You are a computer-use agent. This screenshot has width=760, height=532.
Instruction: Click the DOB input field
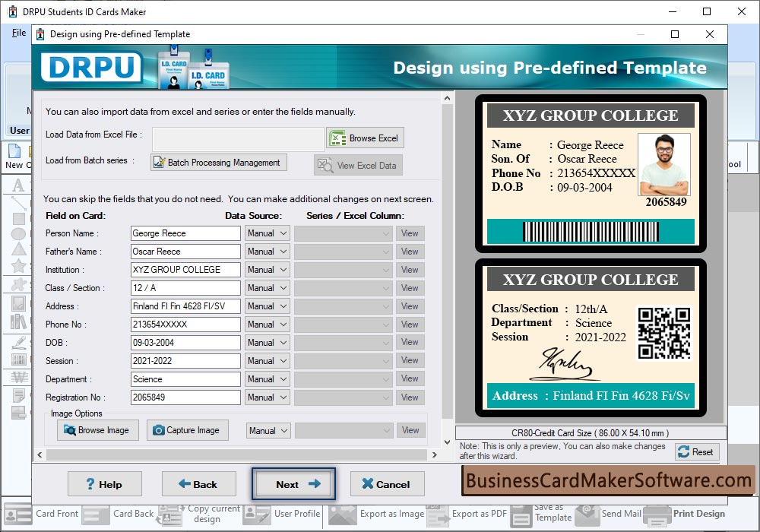[x=185, y=343]
